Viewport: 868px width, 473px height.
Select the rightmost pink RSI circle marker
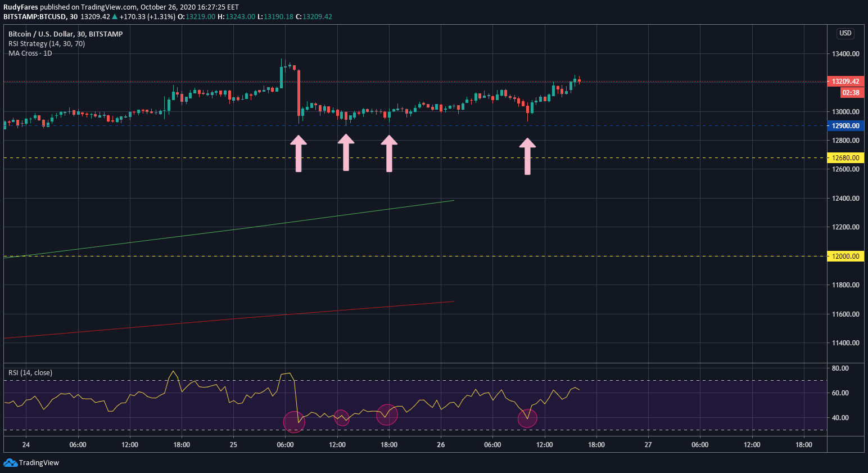[x=527, y=418]
